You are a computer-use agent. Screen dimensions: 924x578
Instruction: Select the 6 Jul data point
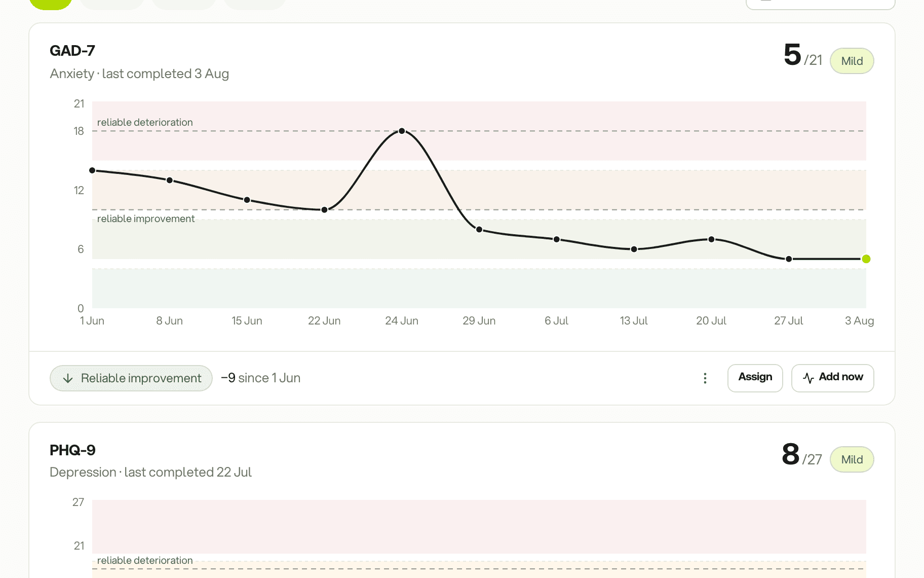coord(557,239)
